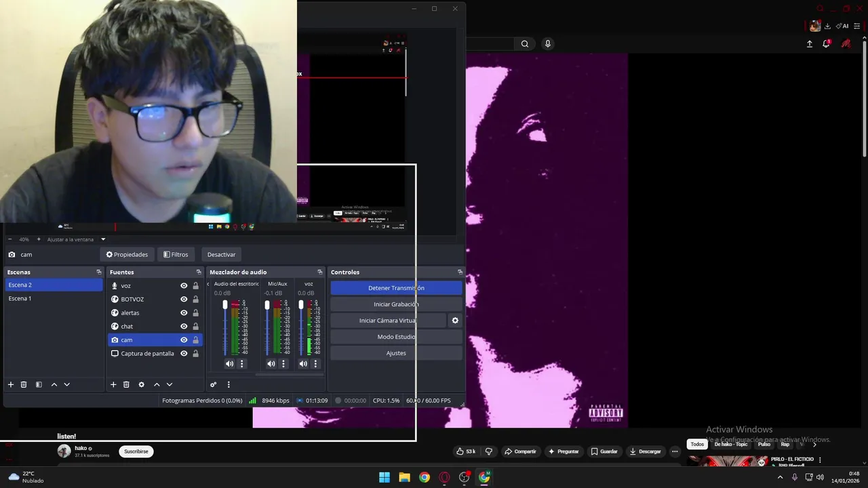The height and width of the screenshot is (488, 868).
Task: Move the source down in the Fuentes toolbar
Action: point(170,384)
